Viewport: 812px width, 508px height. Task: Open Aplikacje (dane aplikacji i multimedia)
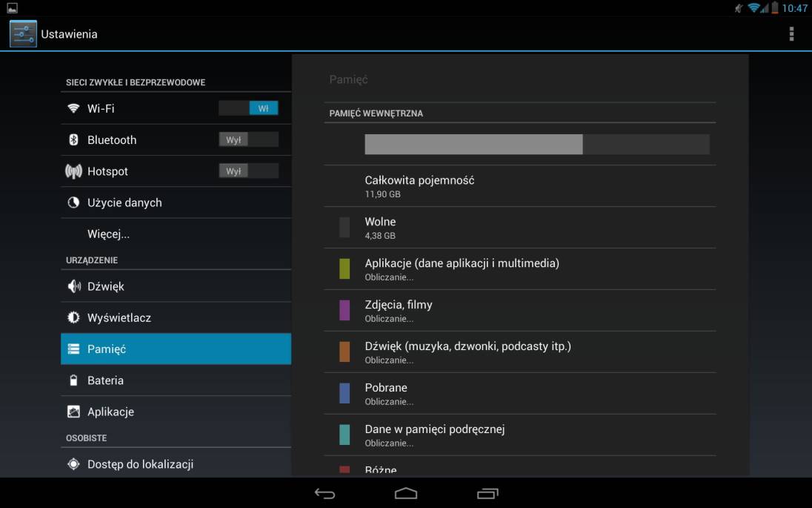click(x=520, y=269)
